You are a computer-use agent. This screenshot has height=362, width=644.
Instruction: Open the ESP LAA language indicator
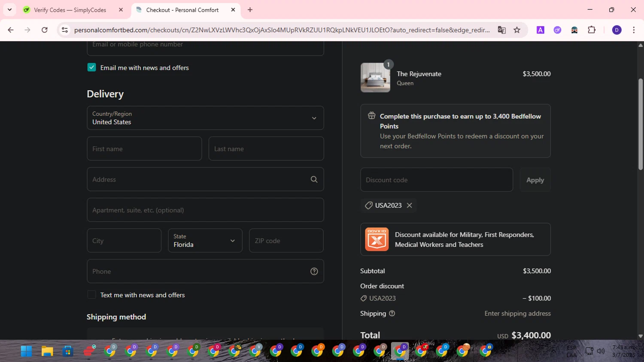[571, 351]
